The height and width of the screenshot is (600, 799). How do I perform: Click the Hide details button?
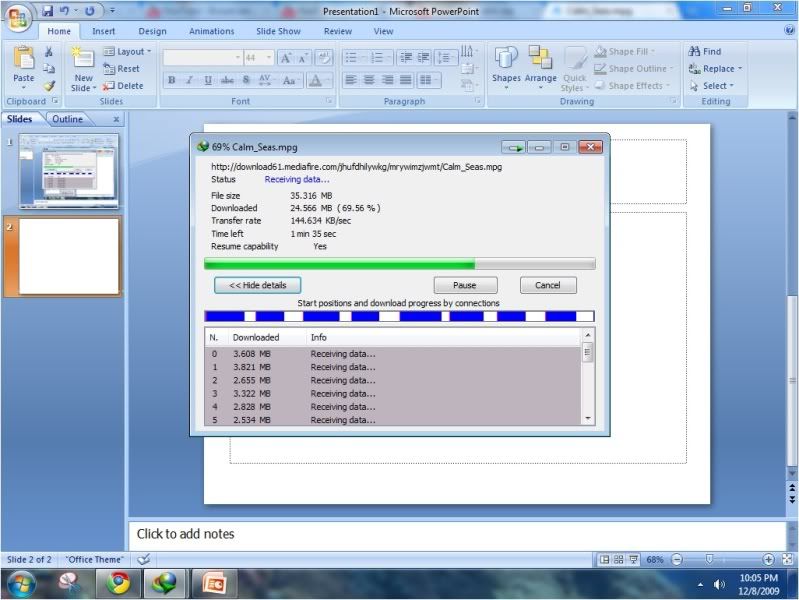tap(258, 285)
